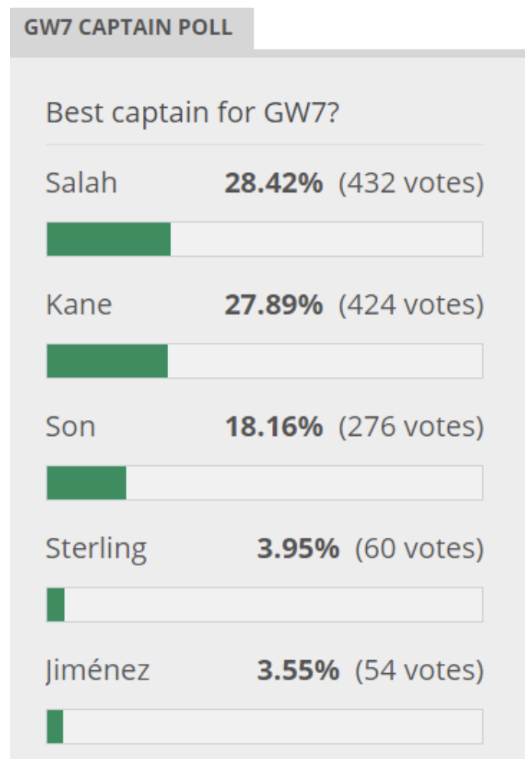This screenshot has width=532, height=768.
Task: Click the (54 votes) count for Jiménez
Action: click(x=420, y=670)
